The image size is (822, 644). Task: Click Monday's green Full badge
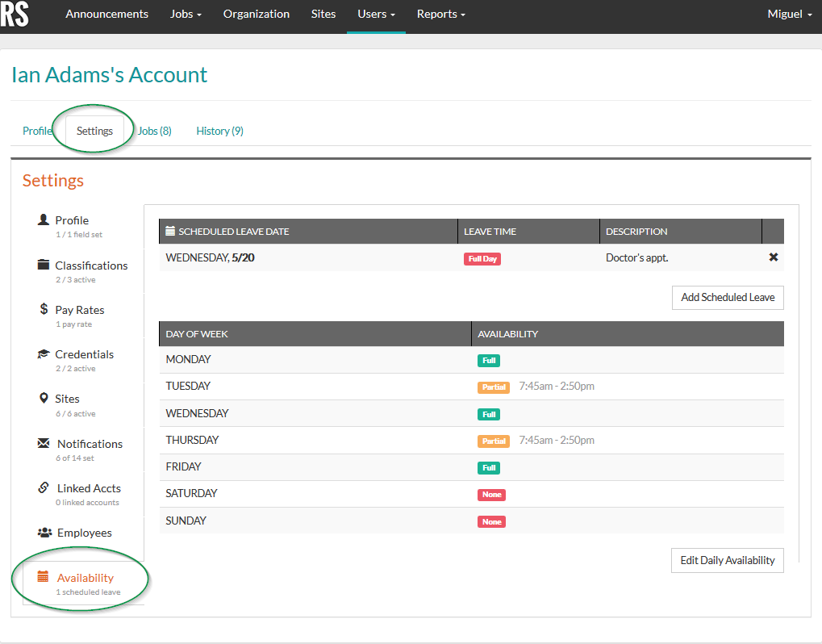point(489,360)
